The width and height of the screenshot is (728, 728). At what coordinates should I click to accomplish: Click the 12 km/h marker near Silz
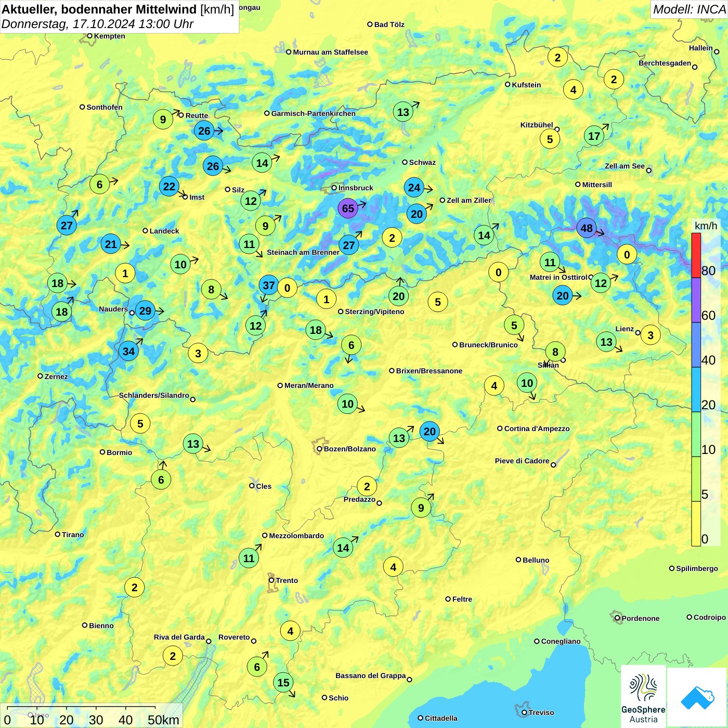(251, 201)
